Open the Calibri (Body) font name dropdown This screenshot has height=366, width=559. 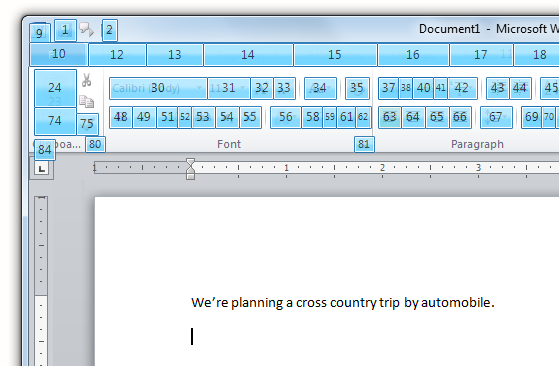[158, 88]
